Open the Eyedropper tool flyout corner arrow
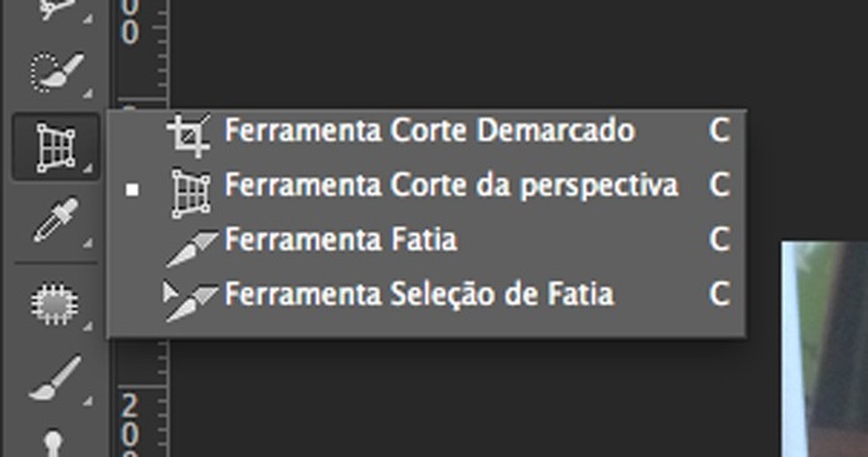The width and height of the screenshot is (868, 457). coord(88,241)
